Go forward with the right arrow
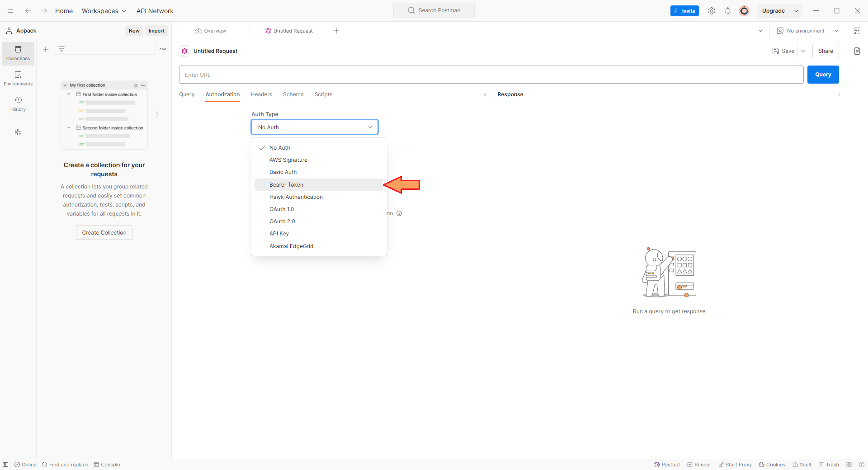Viewport: 868px width, 470px height. coord(44,11)
